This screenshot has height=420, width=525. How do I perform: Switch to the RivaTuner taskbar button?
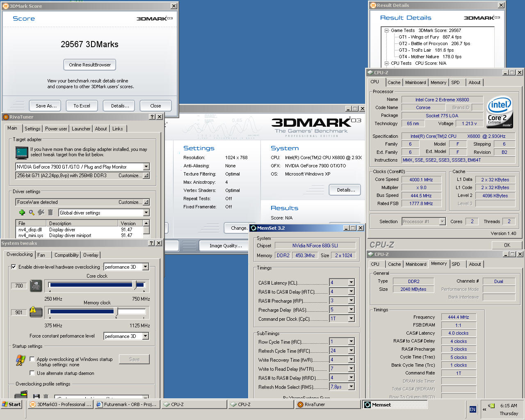click(327, 404)
